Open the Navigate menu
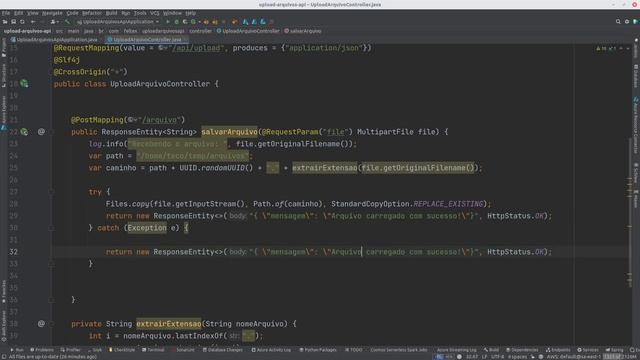This screenshot has width=640, height=360. click(52, 13)
